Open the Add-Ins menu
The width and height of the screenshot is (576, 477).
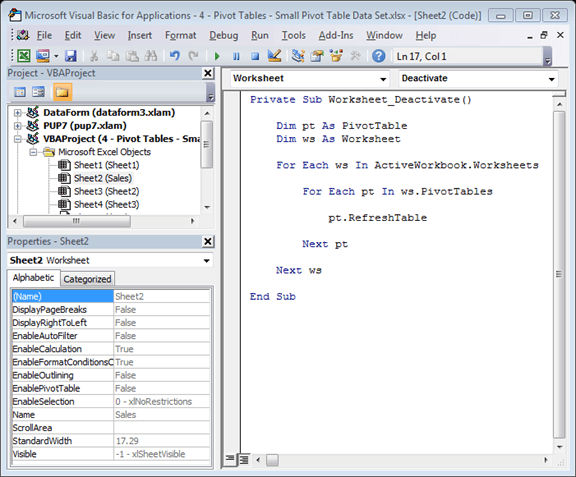[x=336, y=35]
